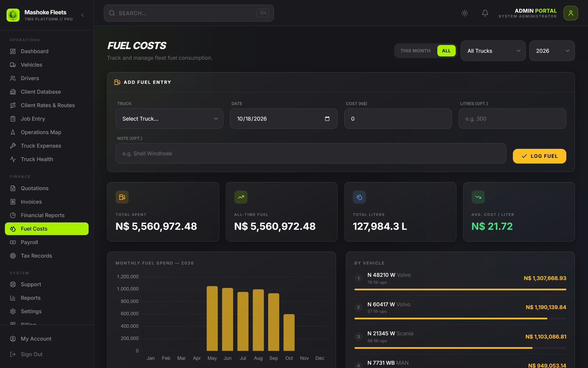Click the droplet icon in Total Liters card

359,197
